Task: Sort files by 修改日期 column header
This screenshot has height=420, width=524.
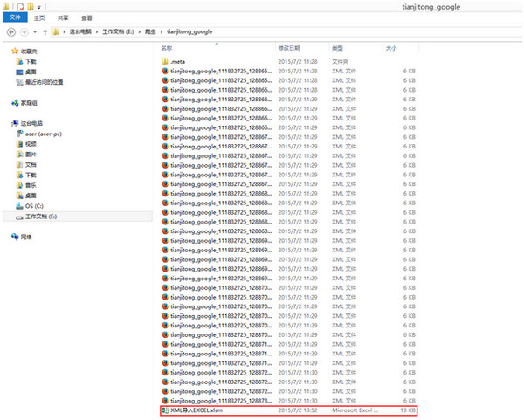Action: point(289,48)
